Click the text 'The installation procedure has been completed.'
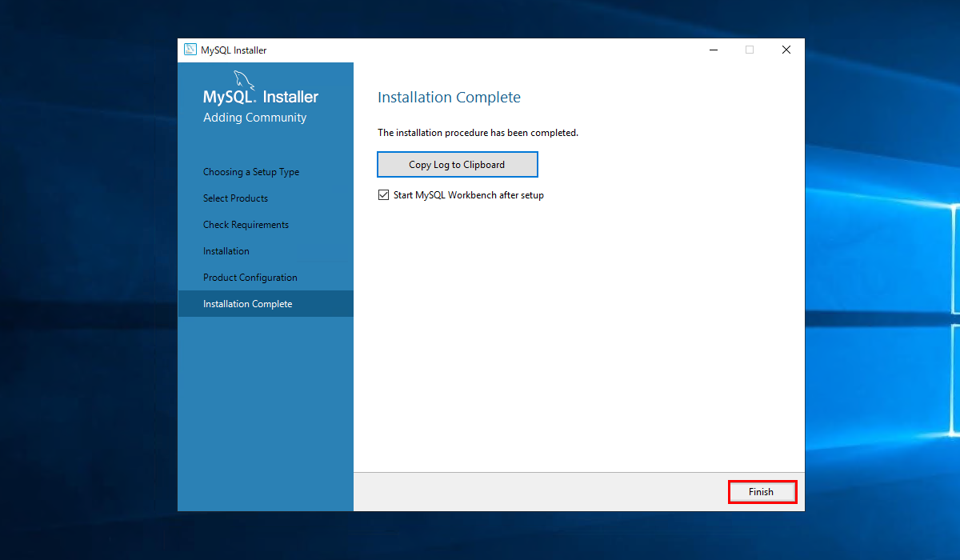The height and width of the screenshot is (560, 960). coord(478,133)
